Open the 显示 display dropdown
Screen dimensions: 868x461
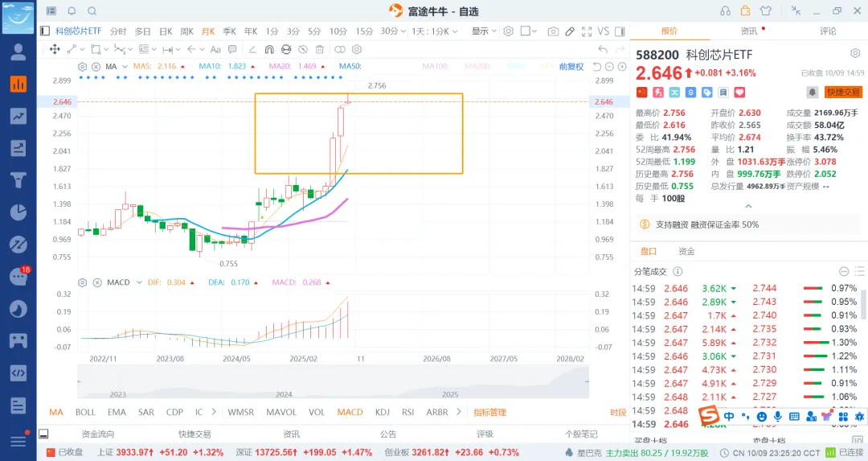click(484, 31)
